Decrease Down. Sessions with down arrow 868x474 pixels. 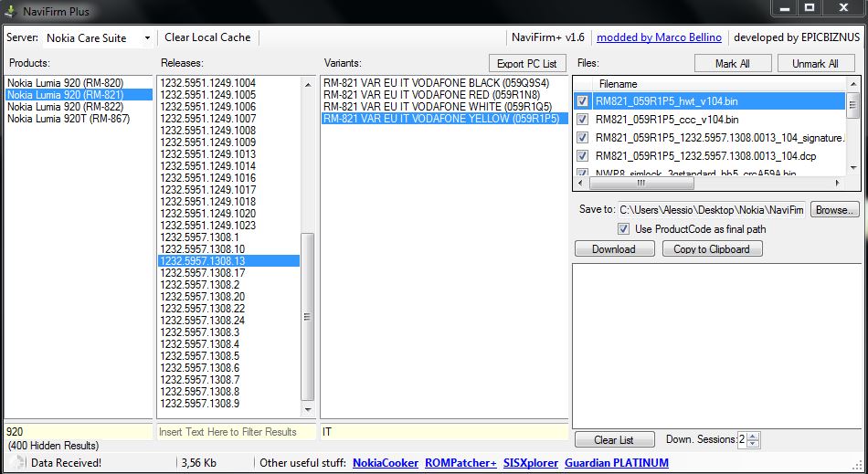pyautogui.click(x=754, y=444)
